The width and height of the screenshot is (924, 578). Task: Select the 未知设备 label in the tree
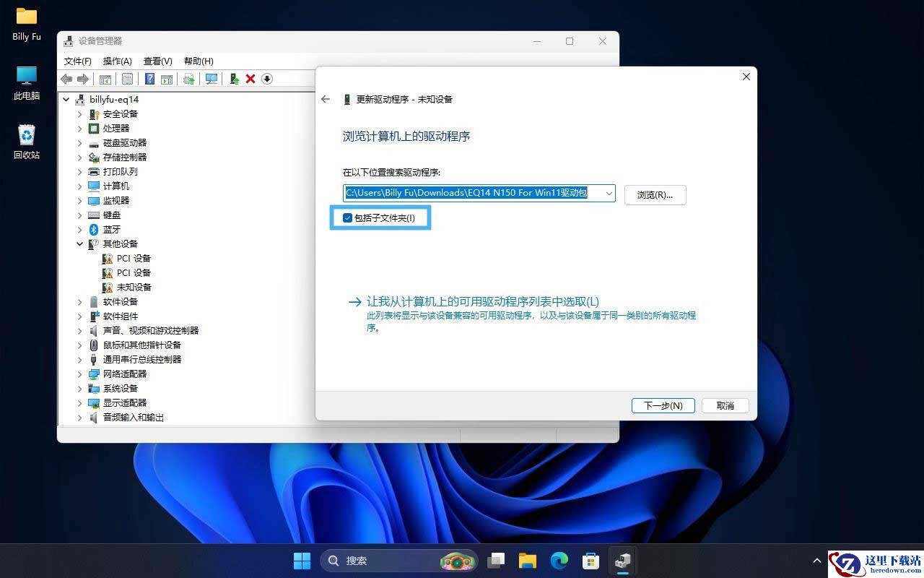[x=134, y=288]
